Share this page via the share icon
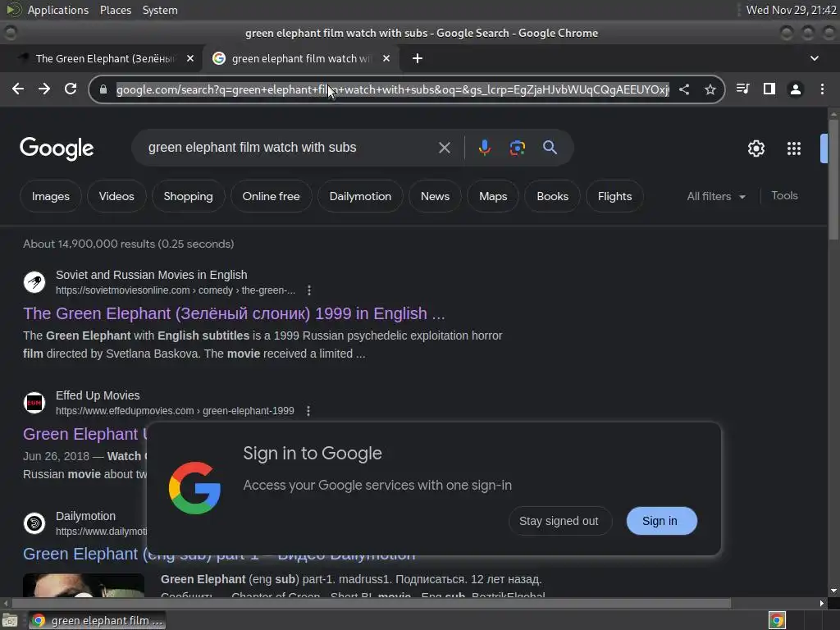The width and height of the screenshot is (840, 630). [x=684, y=89]
